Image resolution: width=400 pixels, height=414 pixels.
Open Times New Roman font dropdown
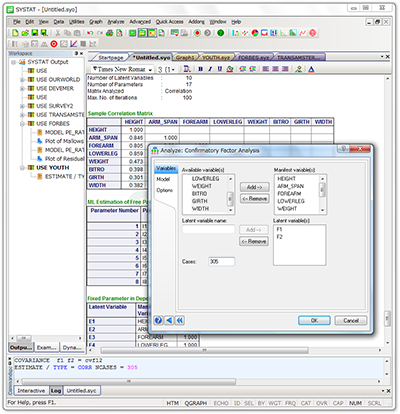point(150,70)
